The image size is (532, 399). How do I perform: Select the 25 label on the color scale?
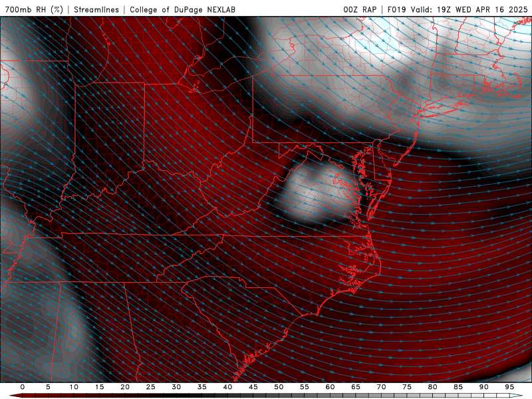pyautogui.click(x=151, y=387)
